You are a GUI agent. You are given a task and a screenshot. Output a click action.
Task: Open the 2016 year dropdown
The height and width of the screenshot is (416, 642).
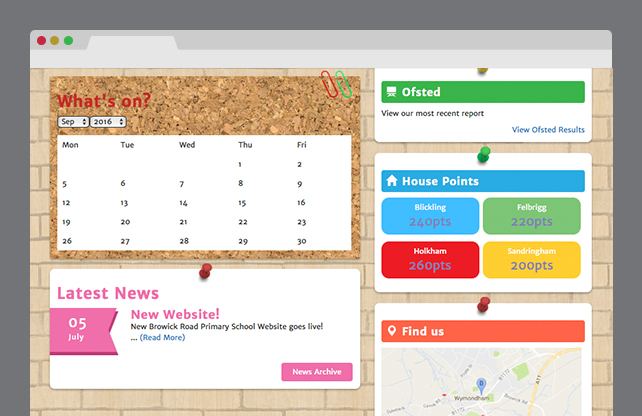point(108,121)
